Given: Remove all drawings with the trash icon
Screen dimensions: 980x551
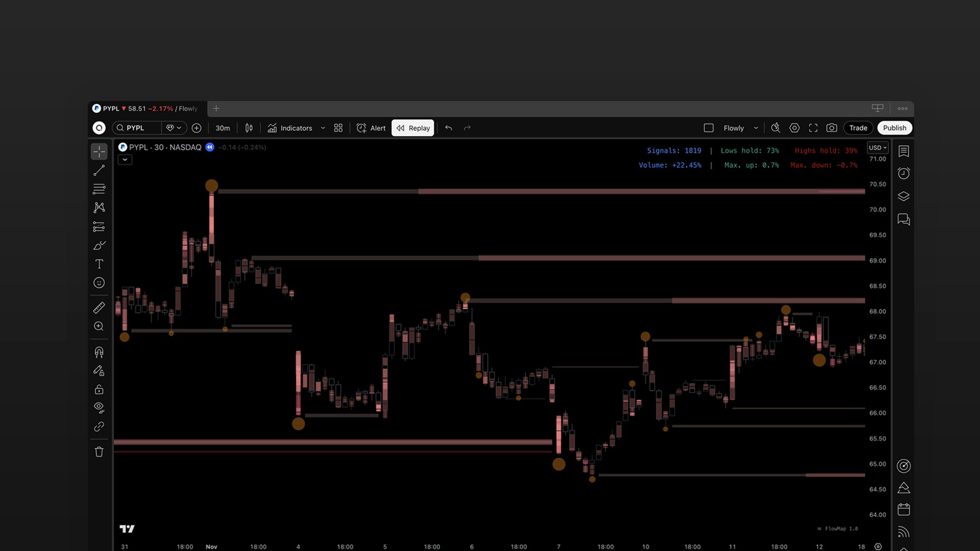Looking at the screenshot, I should click(99, 452).
